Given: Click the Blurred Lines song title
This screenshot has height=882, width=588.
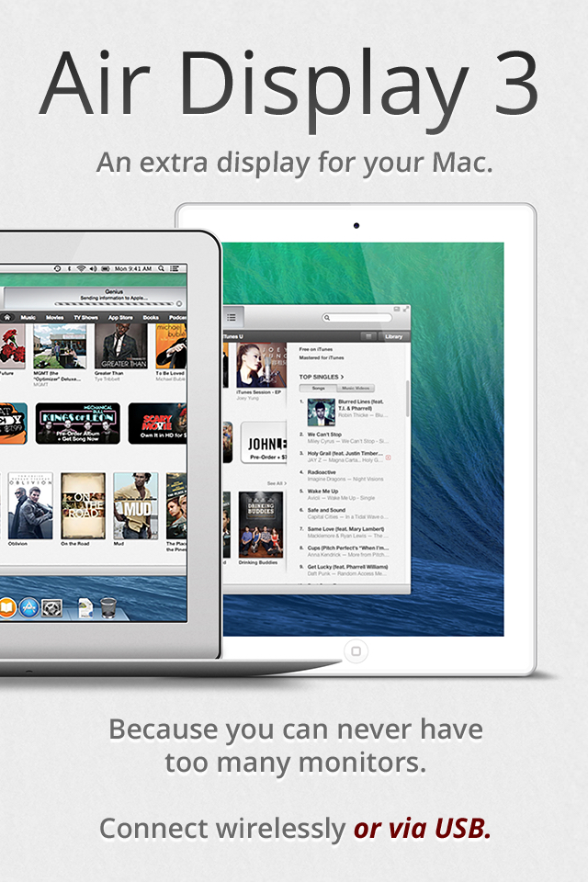Looking at the screenshot, I should (361, 405).
